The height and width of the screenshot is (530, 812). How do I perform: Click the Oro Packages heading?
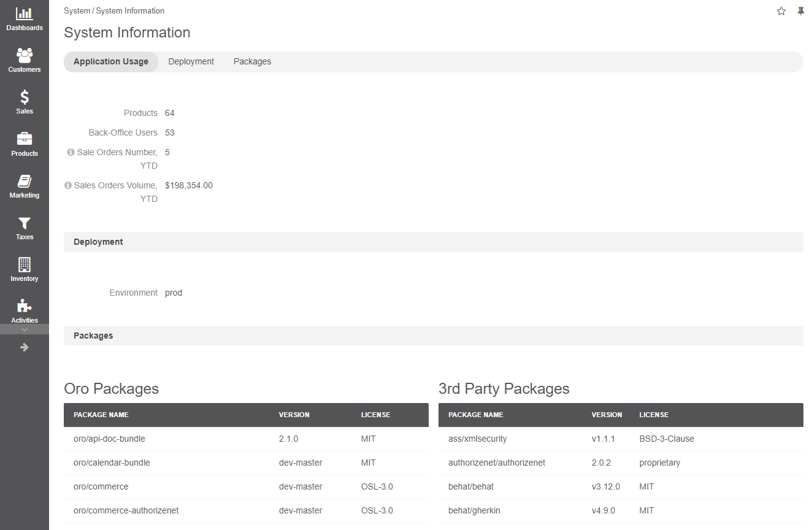coord(112,388)
